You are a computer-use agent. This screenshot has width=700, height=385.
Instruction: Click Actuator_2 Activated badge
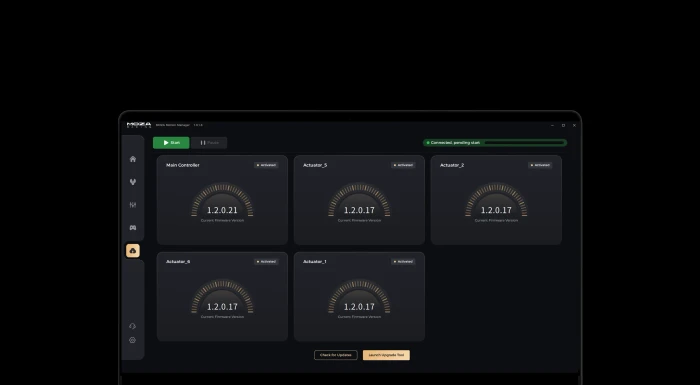[x=540, y=165]
